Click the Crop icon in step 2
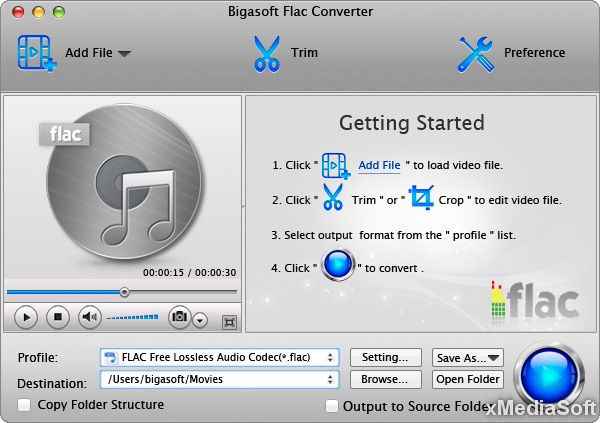The image size is (600, 423). click(x=421, y=197)
